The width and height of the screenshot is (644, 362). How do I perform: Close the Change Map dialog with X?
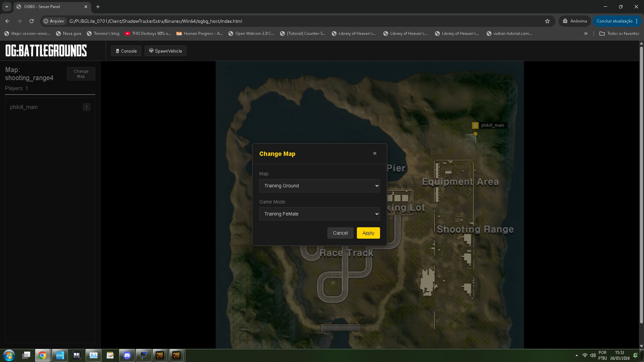click(375, 154)
